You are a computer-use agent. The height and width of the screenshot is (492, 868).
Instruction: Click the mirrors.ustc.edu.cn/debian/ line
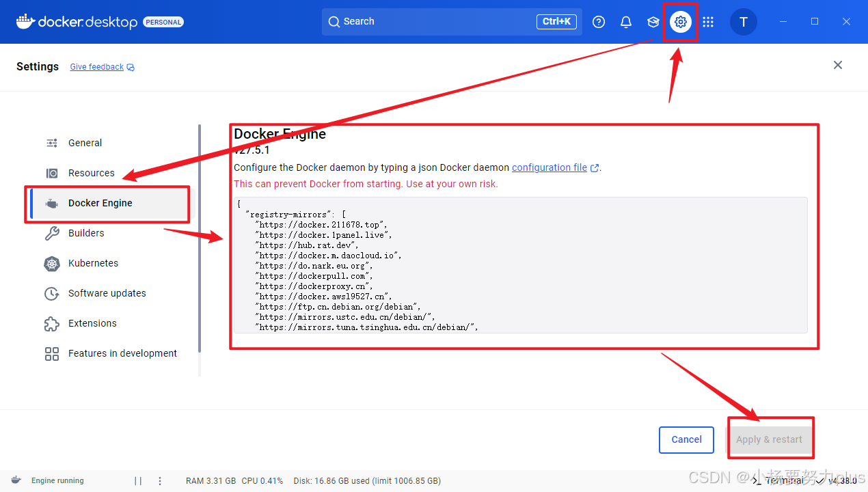point(345,317)
